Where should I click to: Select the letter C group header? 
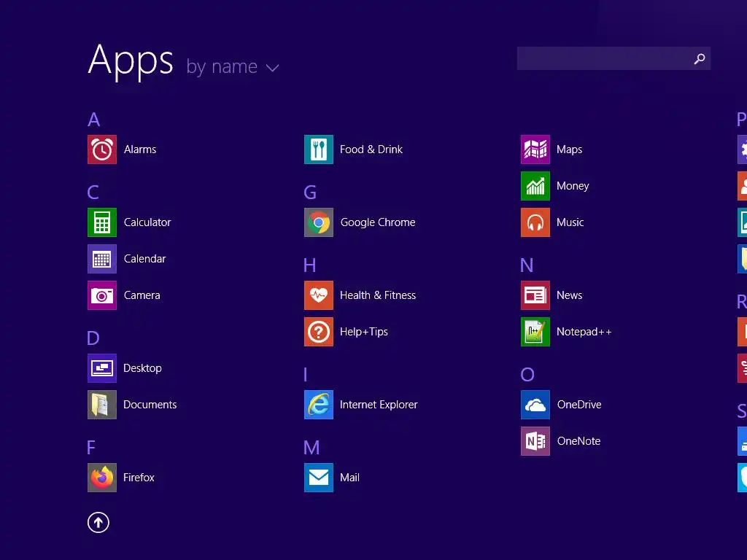click(93, 192)
